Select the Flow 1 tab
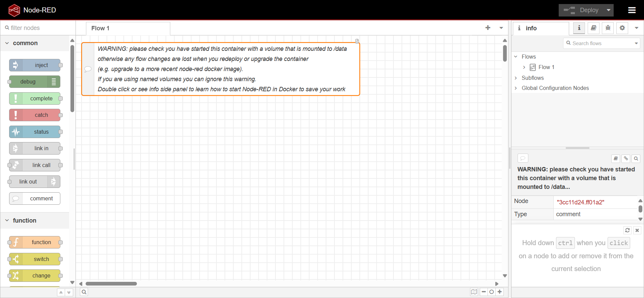The width and height of the screenshot is (644, 298). coord(128,28)
